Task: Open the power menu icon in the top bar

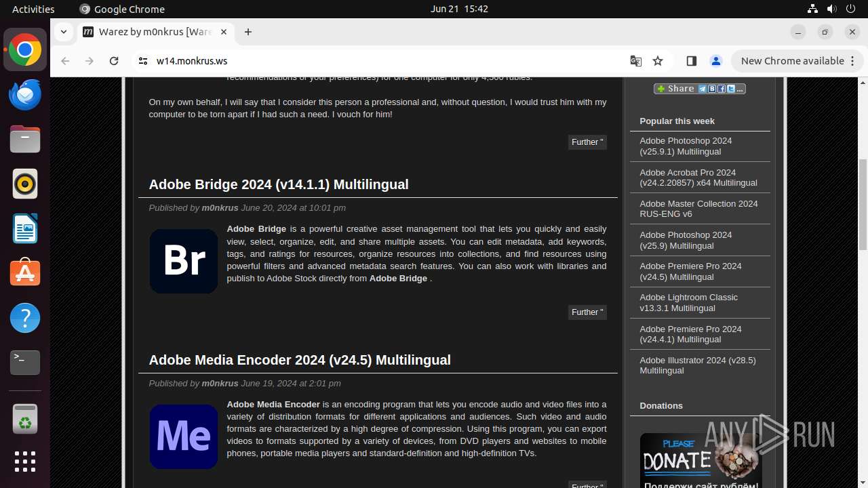Action: coord(850,9)
